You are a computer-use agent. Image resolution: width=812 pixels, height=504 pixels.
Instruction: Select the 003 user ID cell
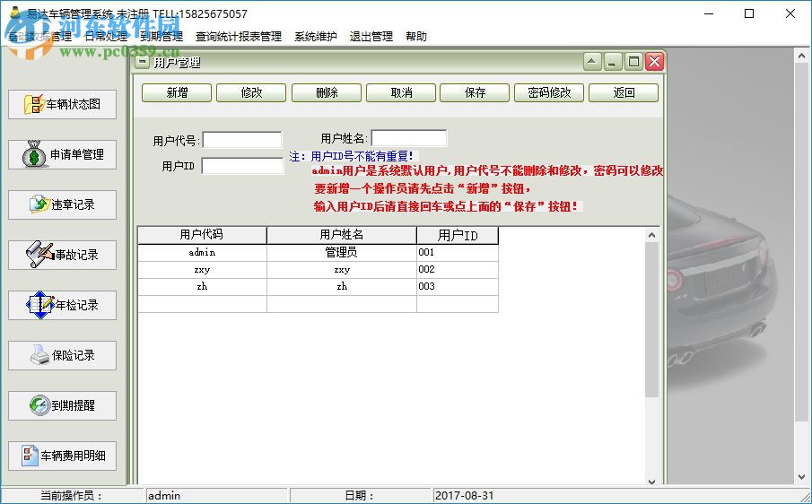pyautogui.click(x=458, y=287)
